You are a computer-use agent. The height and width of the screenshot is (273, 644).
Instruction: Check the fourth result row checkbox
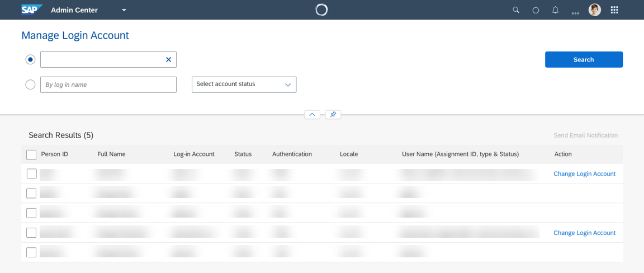31,233
